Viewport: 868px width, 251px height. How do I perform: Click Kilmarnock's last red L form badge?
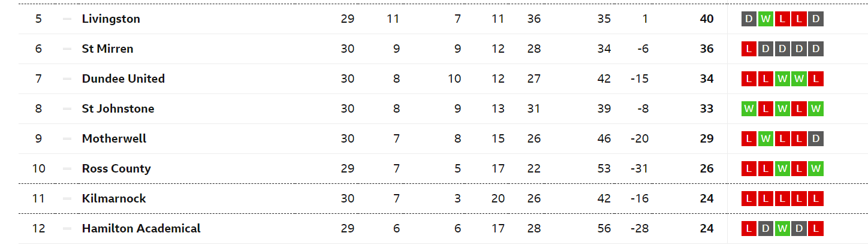[x=815, y=198]
